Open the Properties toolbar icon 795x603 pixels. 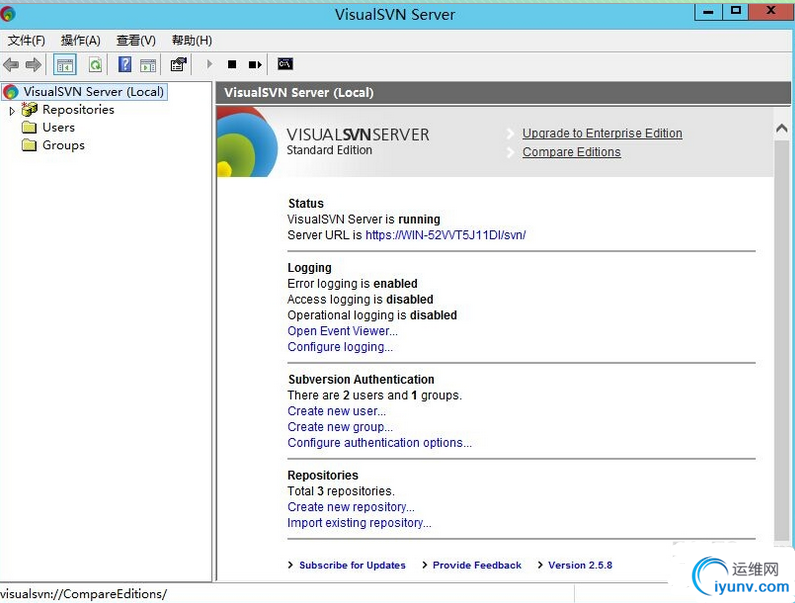pyautogui.click(x=178, y=64)
